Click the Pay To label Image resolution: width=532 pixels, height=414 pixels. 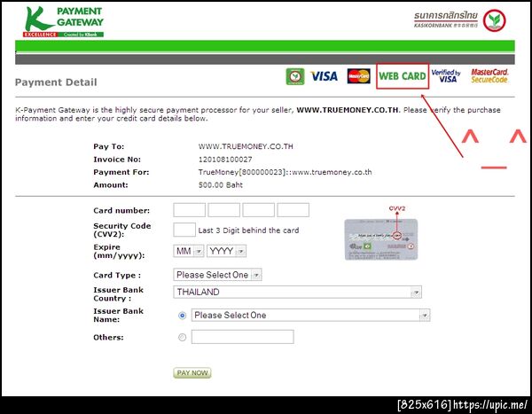tap(108, 146)
